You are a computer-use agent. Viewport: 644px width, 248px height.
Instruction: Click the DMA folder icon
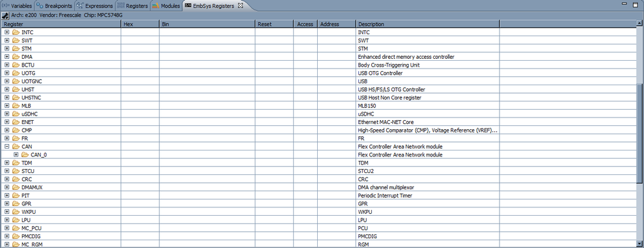pyautogui.click(x=16, y=56)
